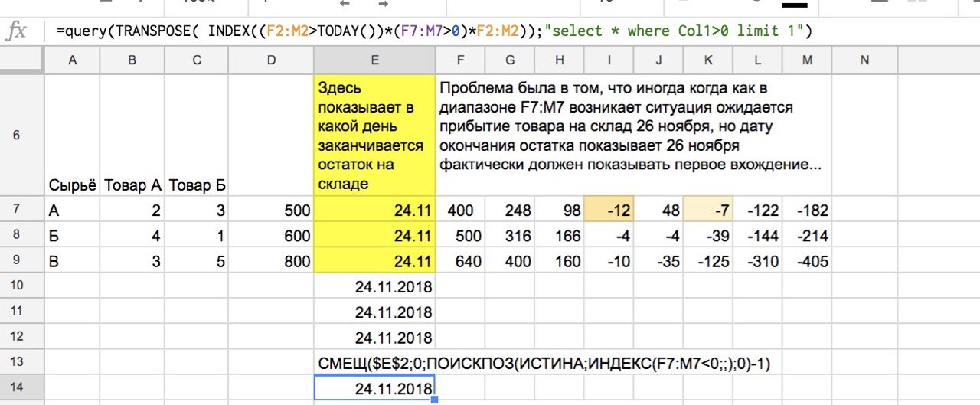Click highlighted cell with value -7
The height and width of the screenshot is (405, 980).
(708, 210)
